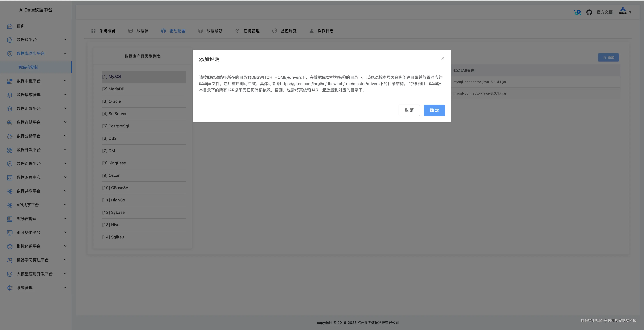The width and height of the screenshot is (644, 330).
Task: Click the 机器学习算法平台 icon
Action: [x=10, y=260]
